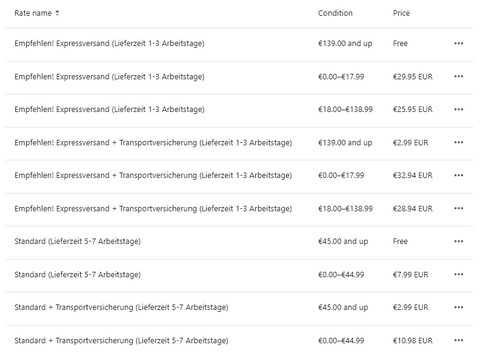Viewport: 480px width, 362px height.
Task: Sort table by Rate name arrows
Action: pos(57,13)
